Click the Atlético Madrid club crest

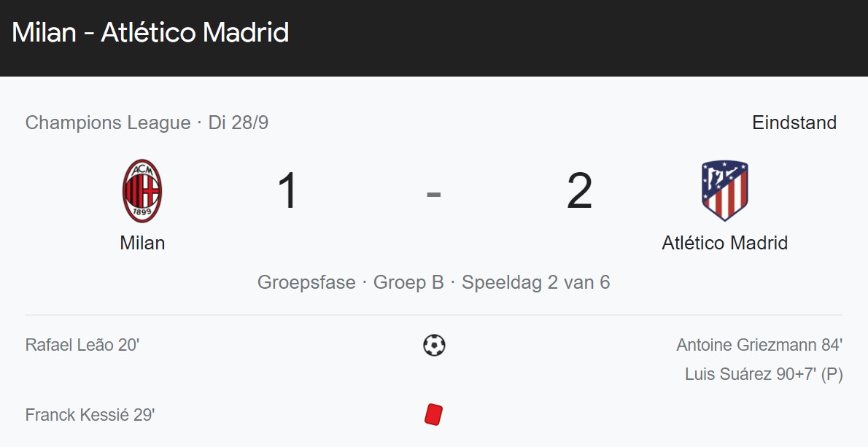coord(724,191)
